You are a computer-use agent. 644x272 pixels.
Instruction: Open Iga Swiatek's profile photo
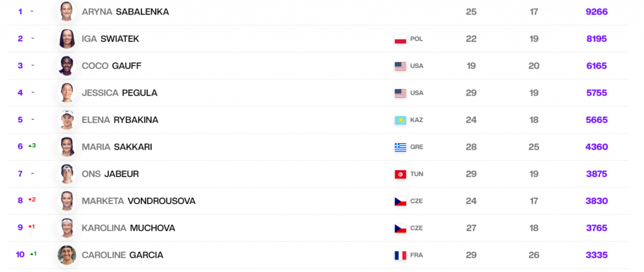[x=67, y=39]
